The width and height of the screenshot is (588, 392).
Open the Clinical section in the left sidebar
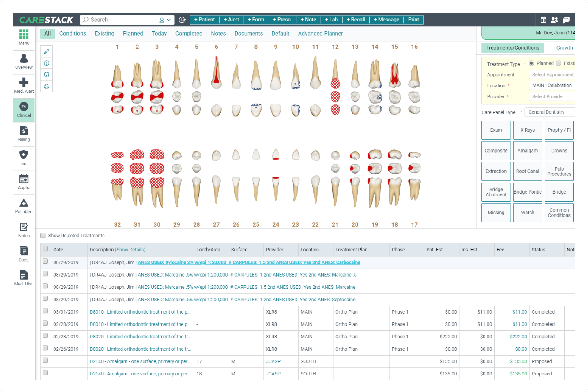(24, 110)
